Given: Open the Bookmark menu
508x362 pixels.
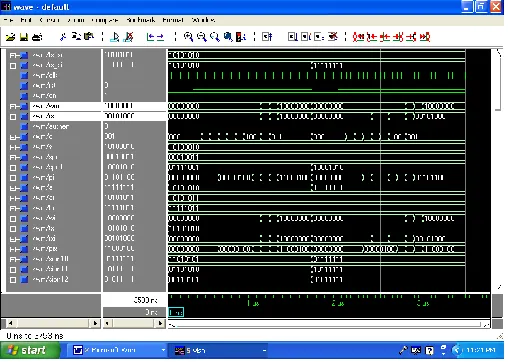Looking at the screenshot, I should click(141, 20).
